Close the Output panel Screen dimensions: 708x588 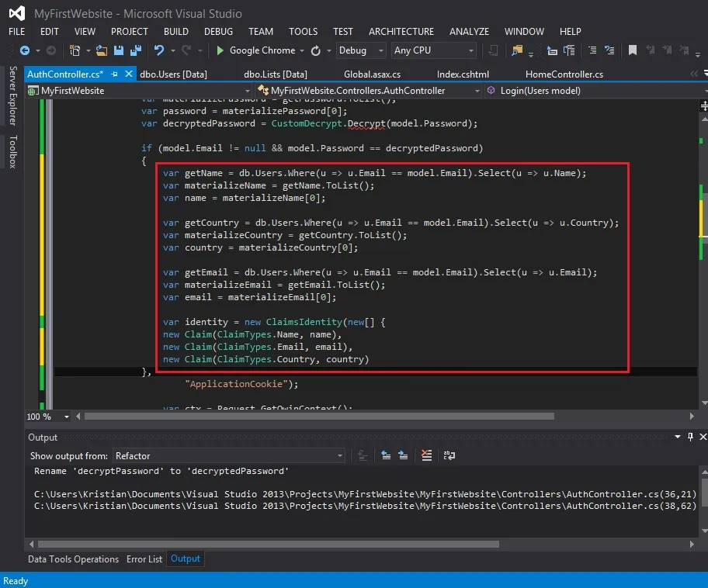703,437
